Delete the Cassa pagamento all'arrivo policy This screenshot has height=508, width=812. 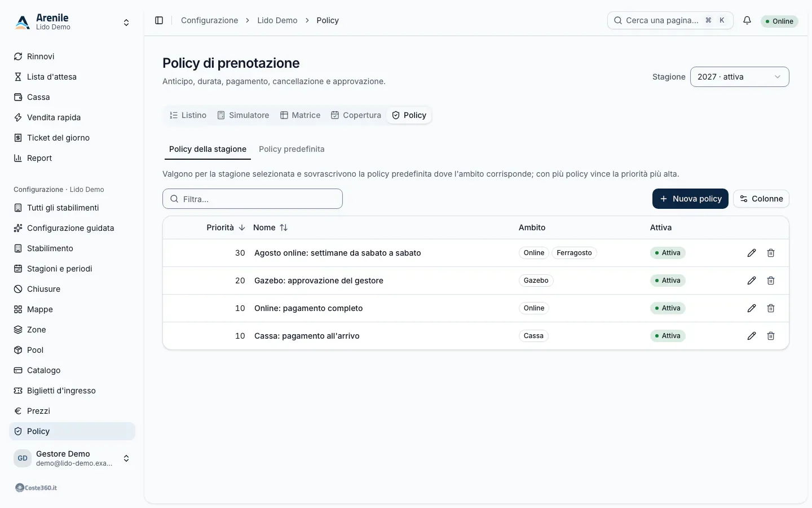click(771, 336)
